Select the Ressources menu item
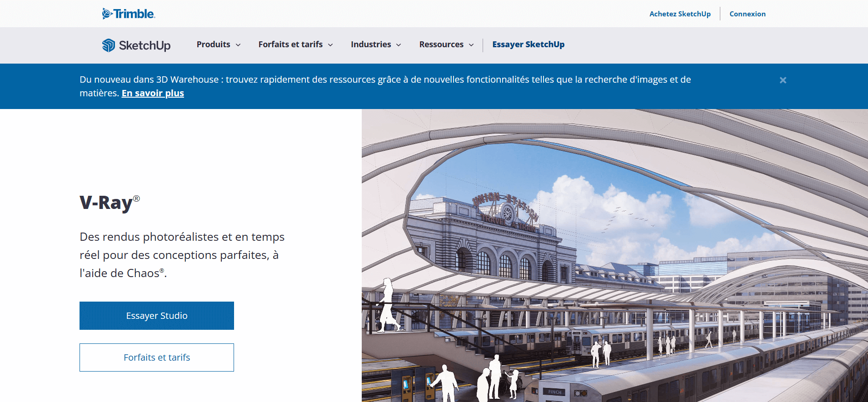Viewport: 868px width, 402px height. point(441,45)
